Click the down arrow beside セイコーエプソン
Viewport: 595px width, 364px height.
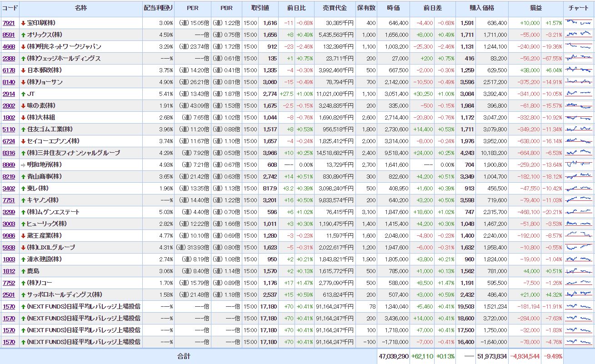23,141
